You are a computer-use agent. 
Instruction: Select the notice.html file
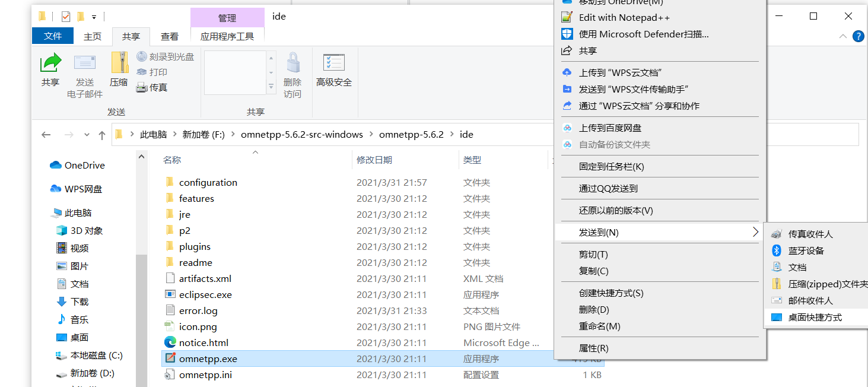tap(204, 343)
